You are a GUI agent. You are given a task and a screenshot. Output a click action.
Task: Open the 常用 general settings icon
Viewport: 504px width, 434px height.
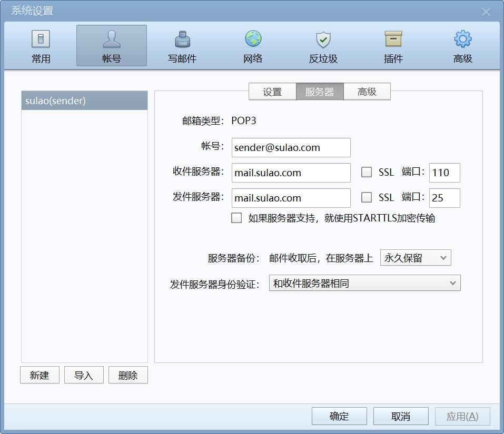[41, 46]
